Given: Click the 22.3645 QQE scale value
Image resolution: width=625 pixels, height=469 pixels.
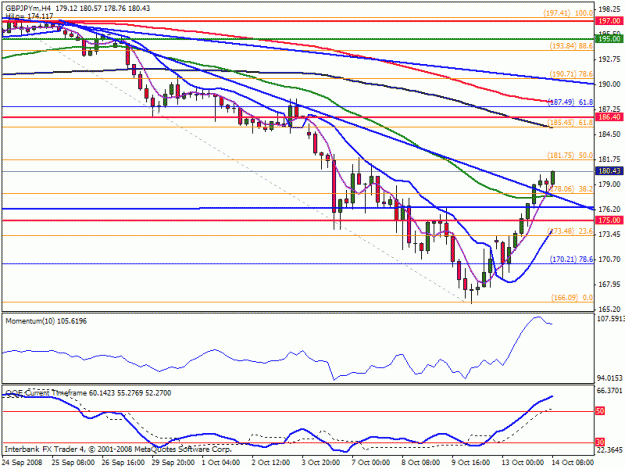Looking at the screenshot, I should 610,450.
